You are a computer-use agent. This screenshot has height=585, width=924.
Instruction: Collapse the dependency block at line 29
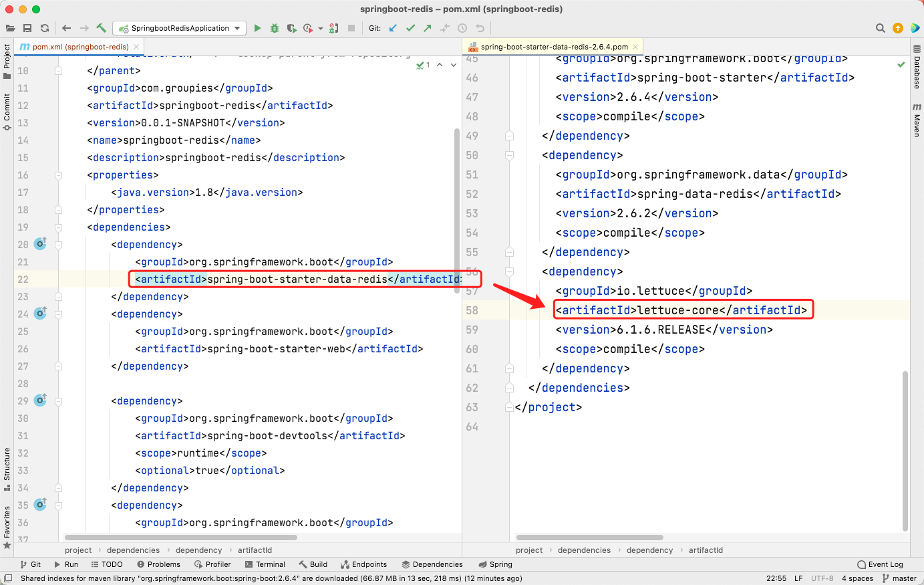pos(58,401)
